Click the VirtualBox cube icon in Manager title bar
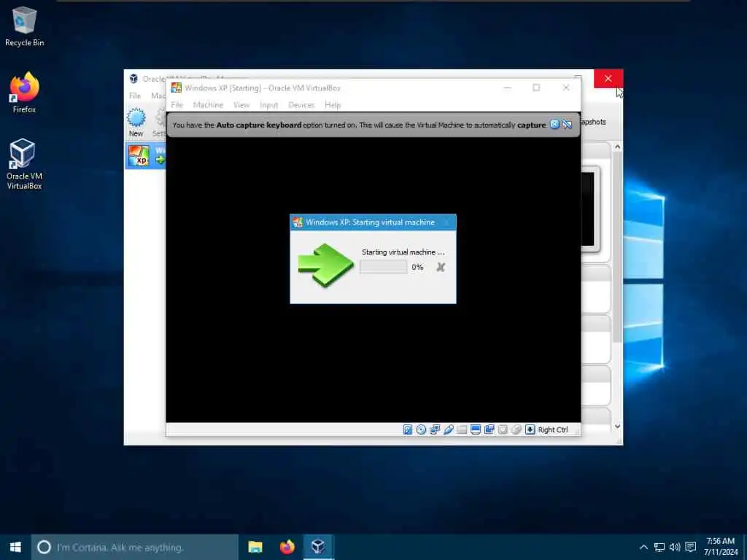 coord(134,79)
